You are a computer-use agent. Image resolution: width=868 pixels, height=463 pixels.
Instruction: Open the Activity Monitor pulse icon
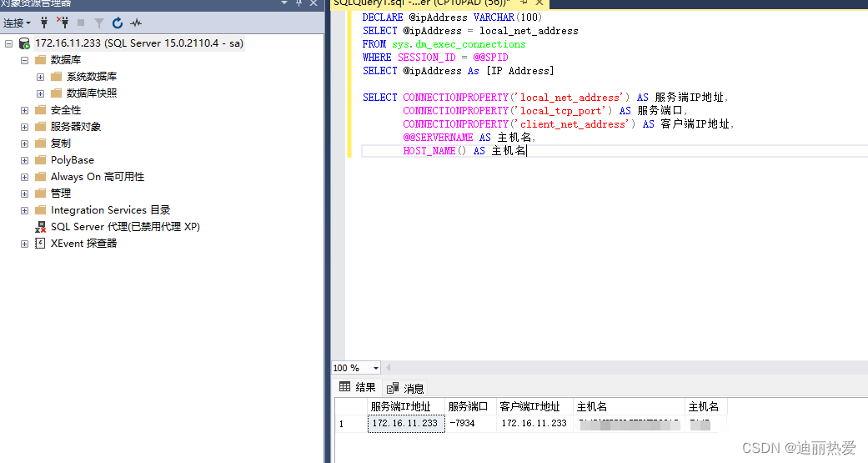(x=136, y=23)
